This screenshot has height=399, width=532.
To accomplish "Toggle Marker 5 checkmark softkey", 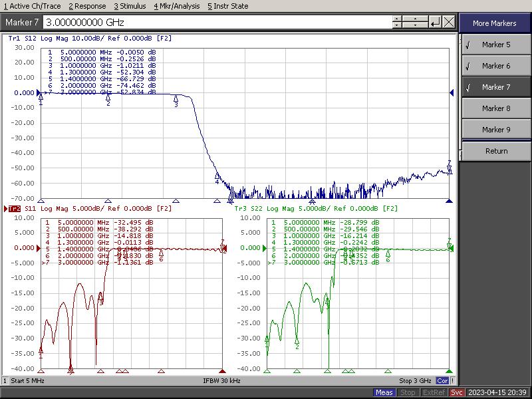I will [x=496, y=45].
